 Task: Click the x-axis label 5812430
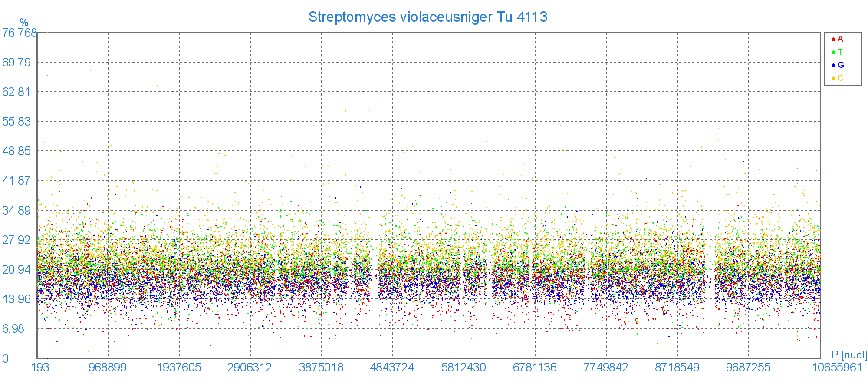[464, 368]
